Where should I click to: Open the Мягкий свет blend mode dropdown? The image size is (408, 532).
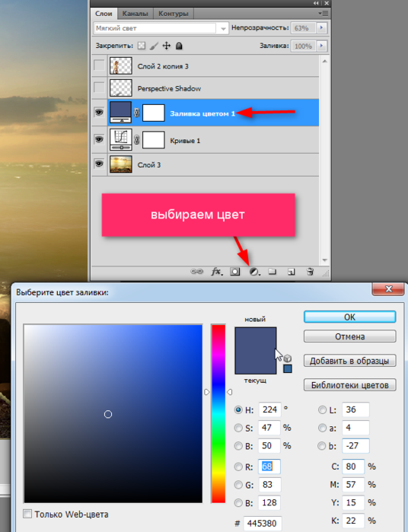point(161,28)
